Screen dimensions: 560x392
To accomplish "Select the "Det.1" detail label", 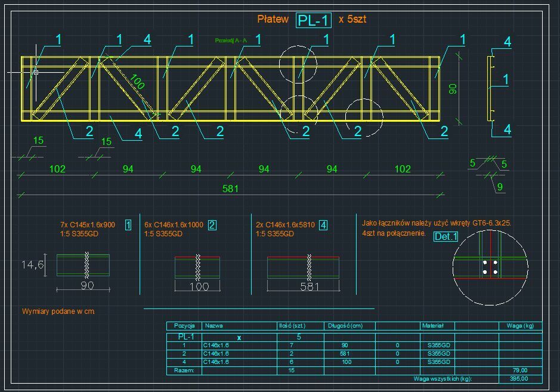I will pos(445,236).
